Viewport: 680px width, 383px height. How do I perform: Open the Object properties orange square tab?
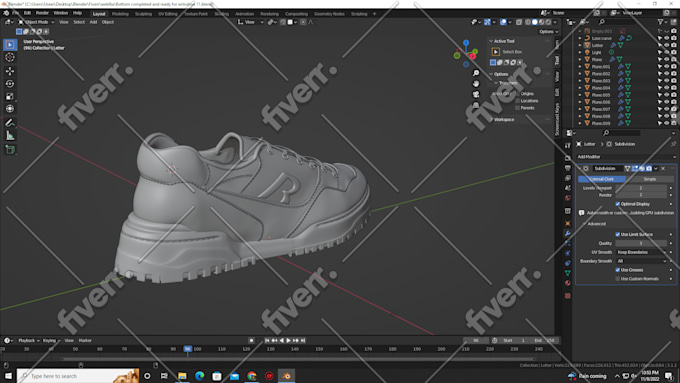click(x=568, y=223)
